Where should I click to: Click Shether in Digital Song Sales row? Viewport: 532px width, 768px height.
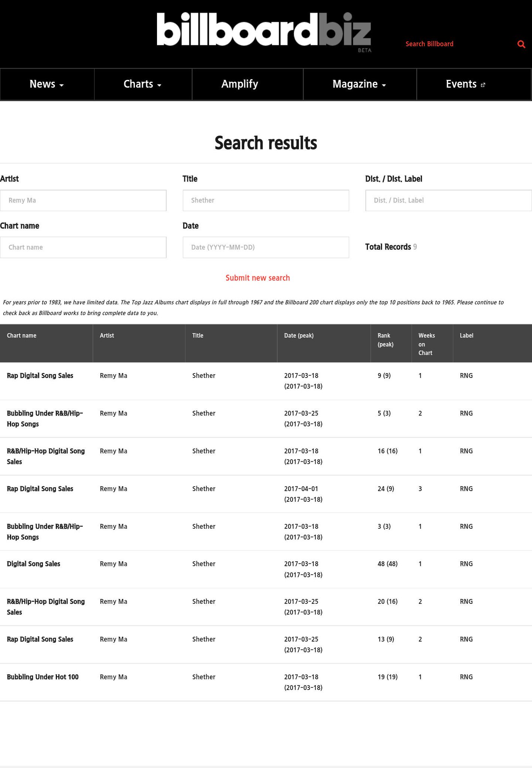204,564
